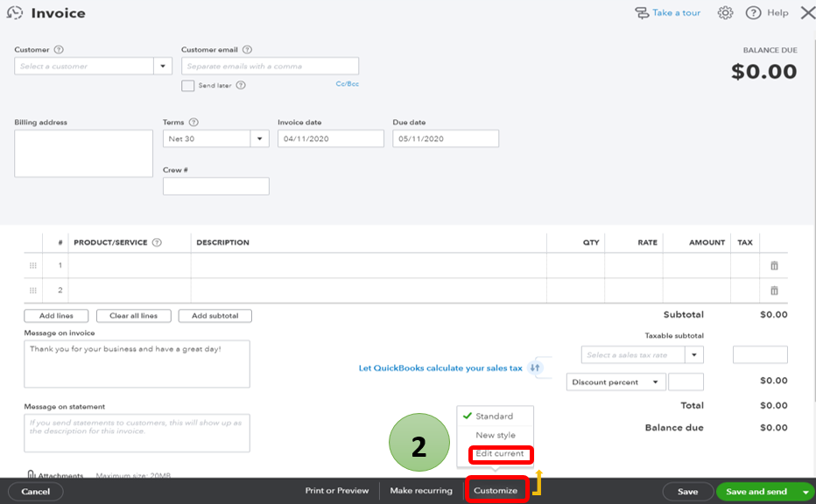The image size is (816, 504).
Task: Click the Help text label
Action: tap(777, 13)
